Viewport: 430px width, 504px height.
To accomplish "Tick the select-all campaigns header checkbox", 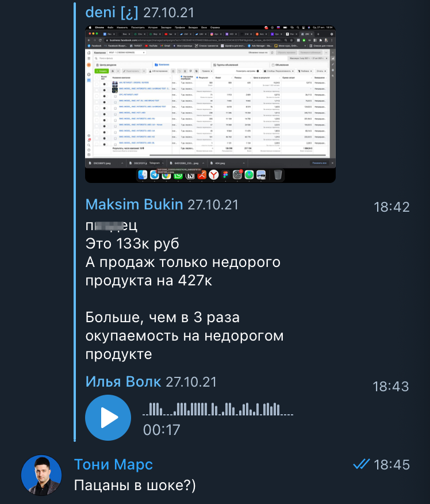I will click(97, 78).
